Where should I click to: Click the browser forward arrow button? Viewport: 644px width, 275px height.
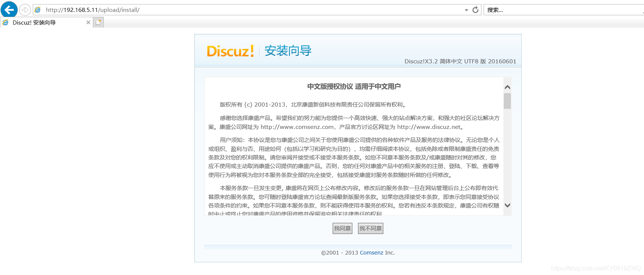pos(25,10)
